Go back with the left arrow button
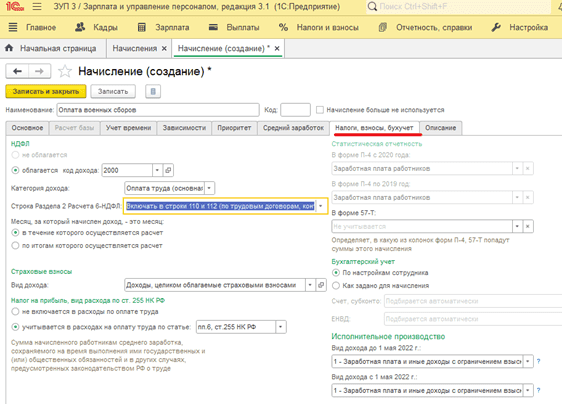 coord(17,71)
